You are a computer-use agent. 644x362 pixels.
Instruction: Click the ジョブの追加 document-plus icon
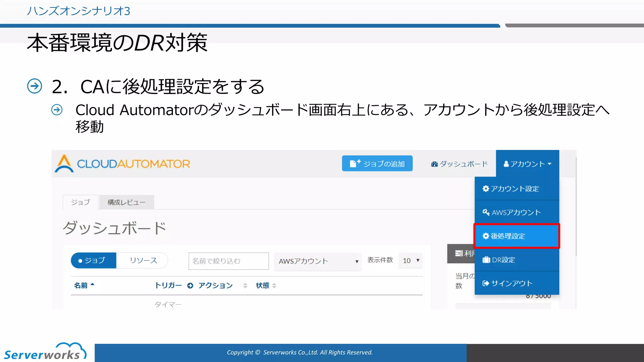tap(355, 163)
